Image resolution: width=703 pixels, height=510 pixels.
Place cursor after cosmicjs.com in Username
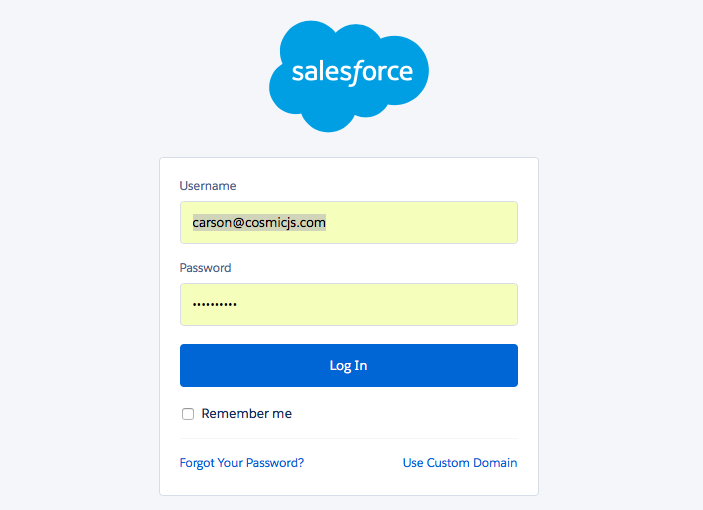327,222
